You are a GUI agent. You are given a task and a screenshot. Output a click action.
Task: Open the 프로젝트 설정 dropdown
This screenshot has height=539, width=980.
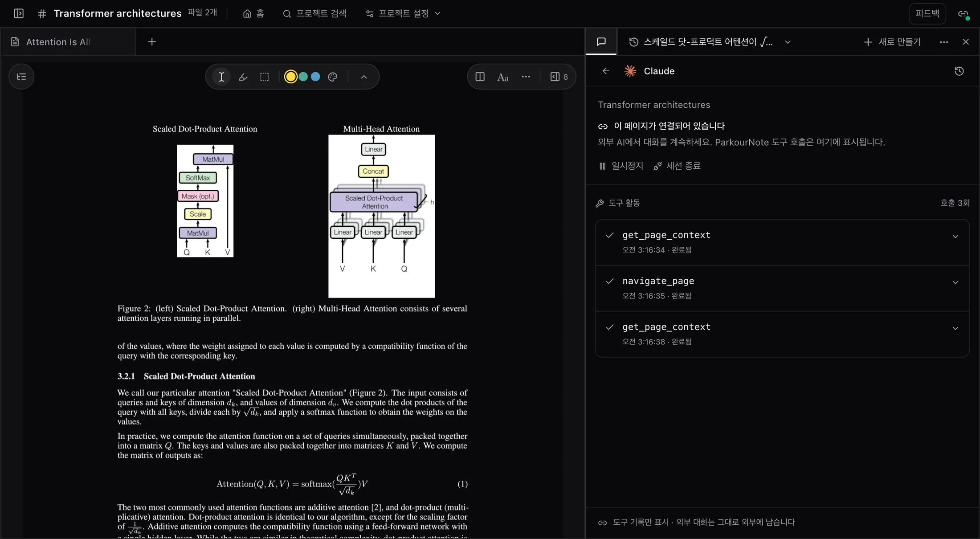pyautogui.click(x=403, y=13)
